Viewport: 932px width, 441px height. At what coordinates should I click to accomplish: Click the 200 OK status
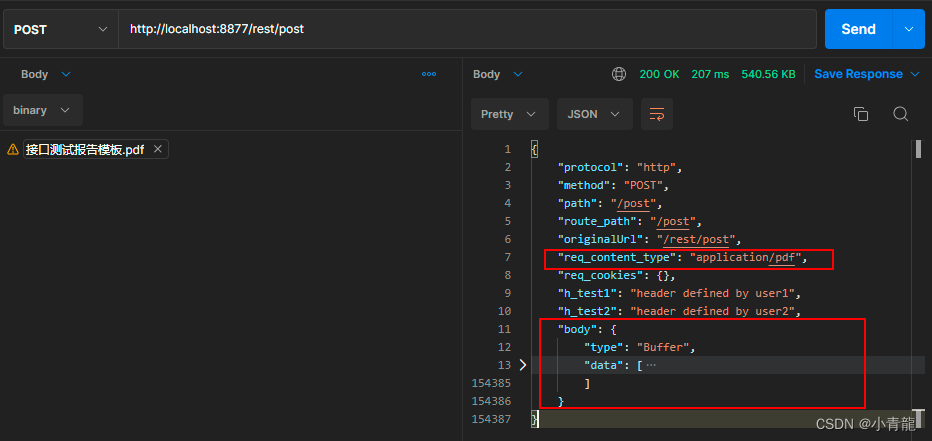pos(659,74)
